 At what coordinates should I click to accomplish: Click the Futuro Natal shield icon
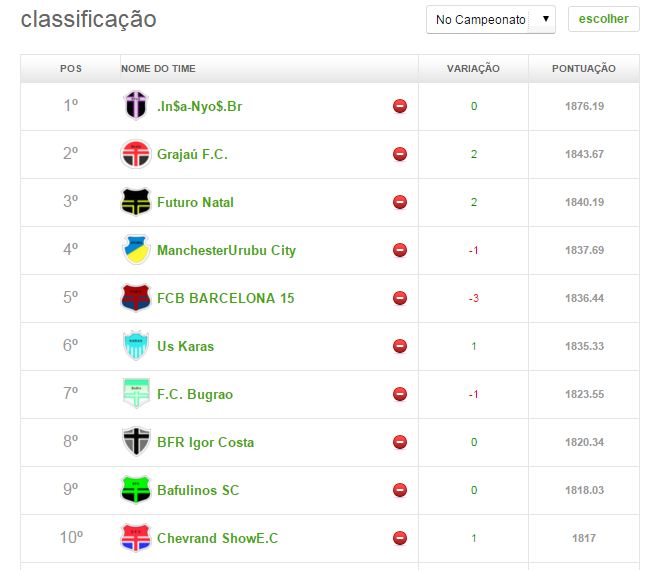[135, 202]
